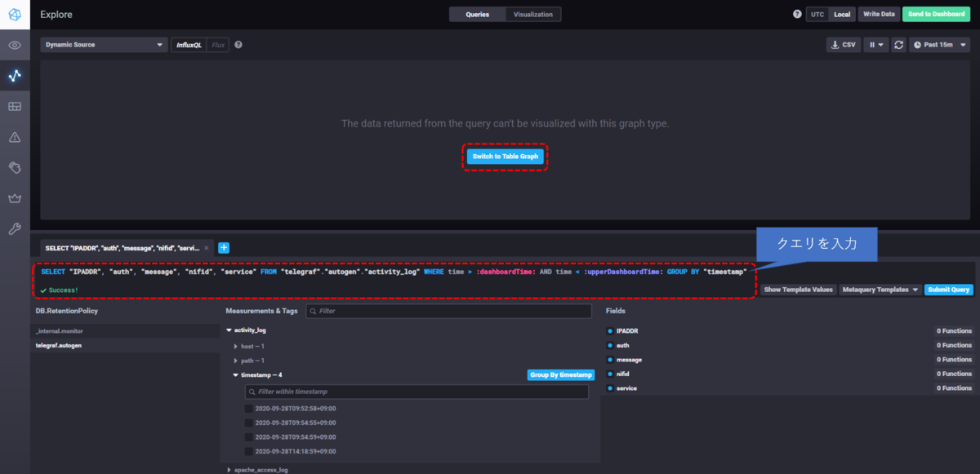Check timestamp 2020-09-28T09:54:59+09:00
This screenshot has height=474, width=980.
tap(249, 437)
